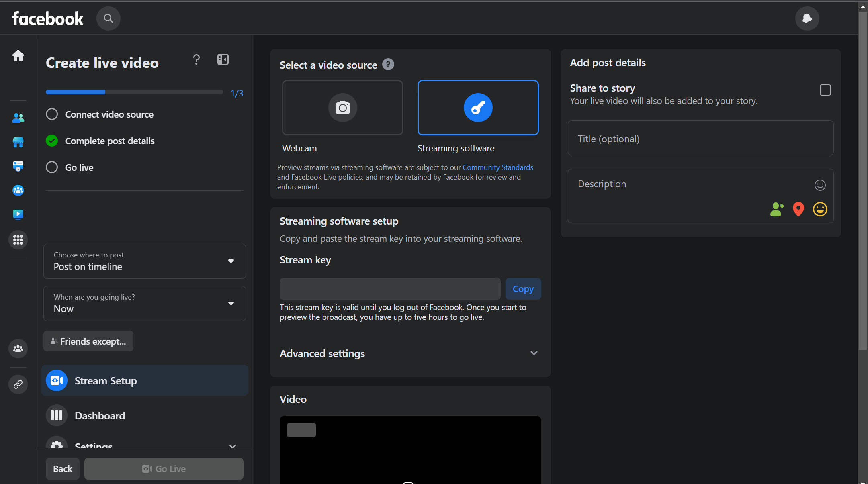Click the help question mark beside Create live video
The height and width of the screenshot is (484, 868).
coord(196,59)
